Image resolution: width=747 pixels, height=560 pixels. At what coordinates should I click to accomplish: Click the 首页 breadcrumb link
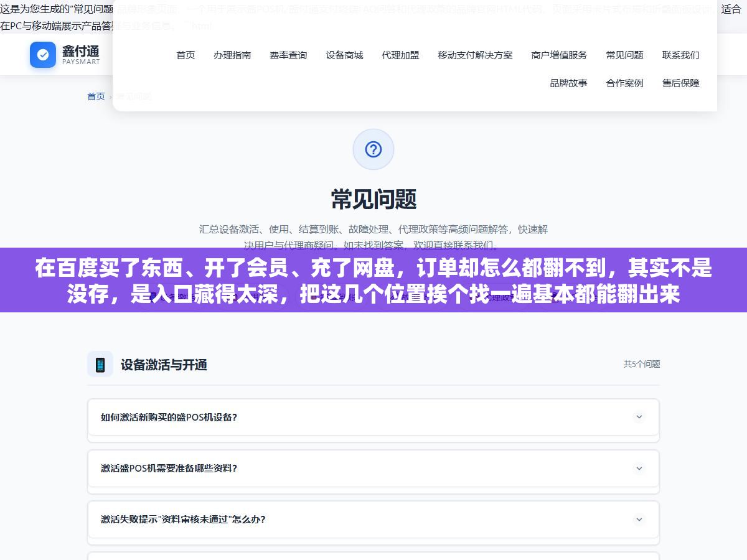pos(96,96)
